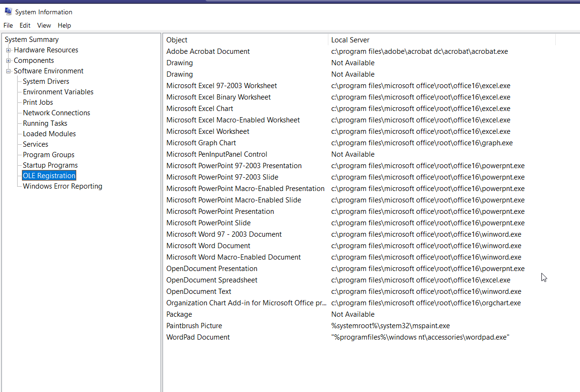The height and width of the screenshot is (392, 580).
Task: Open Network Connections category
Action: click(56, 113)
